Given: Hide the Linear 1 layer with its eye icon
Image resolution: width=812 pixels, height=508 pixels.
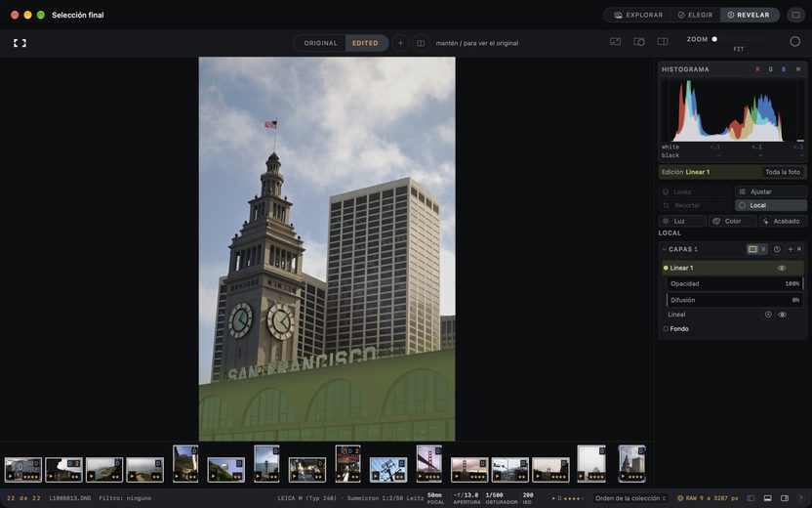Looking at the screenshot, I should [x=782, y=268].
